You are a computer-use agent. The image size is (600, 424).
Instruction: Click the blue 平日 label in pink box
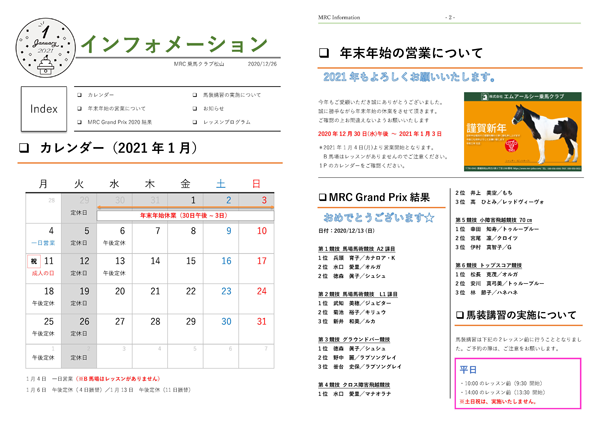[x=468, y=370]
